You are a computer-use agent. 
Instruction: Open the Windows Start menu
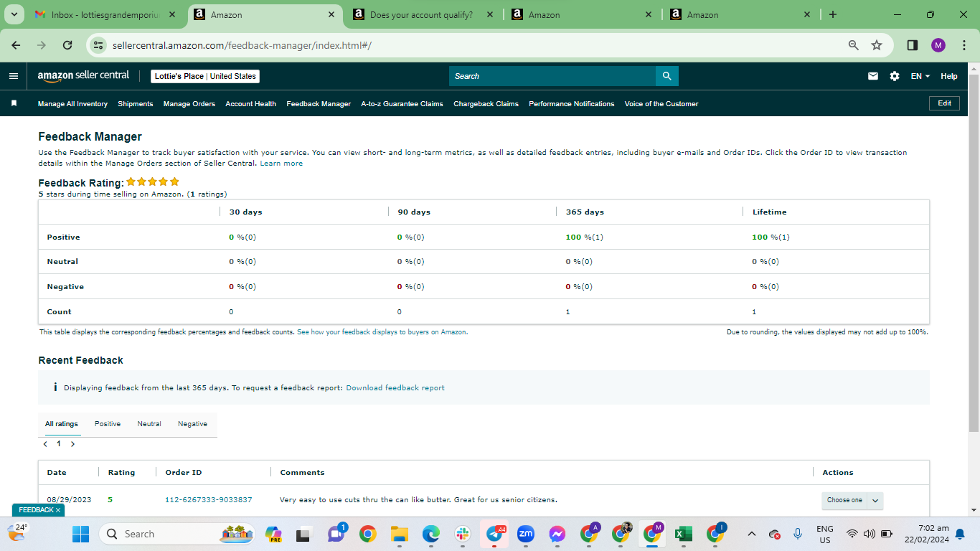click(x=80, y=534)
